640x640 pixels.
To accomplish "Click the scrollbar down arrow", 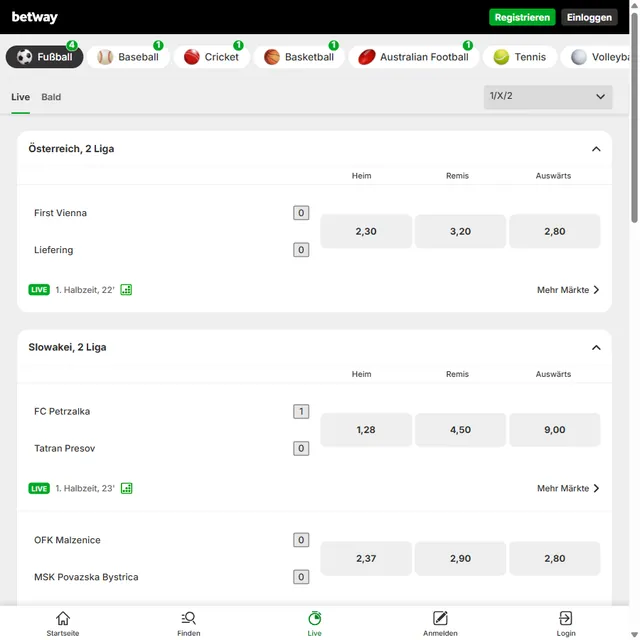I will pos(634,635).
